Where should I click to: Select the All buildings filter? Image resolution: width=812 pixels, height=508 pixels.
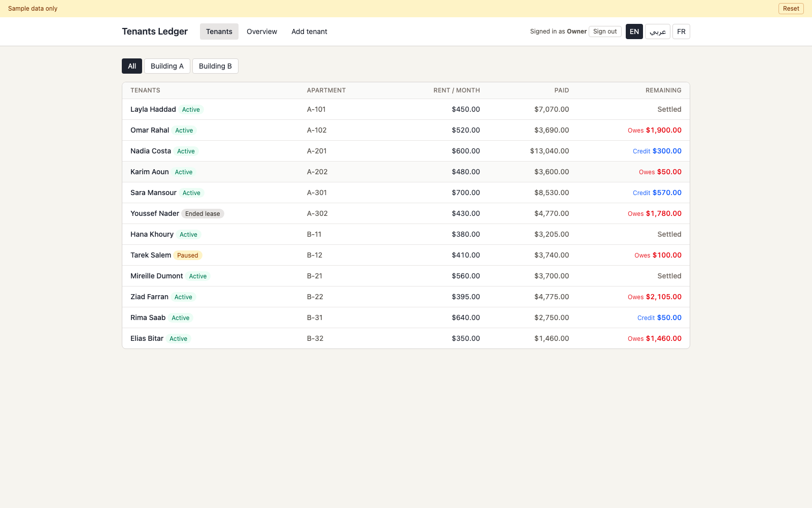[132, 66]
